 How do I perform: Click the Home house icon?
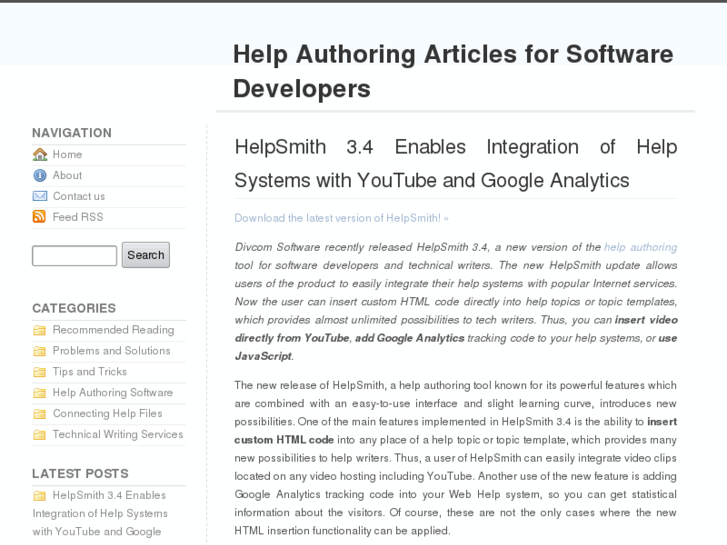(40, 154)
